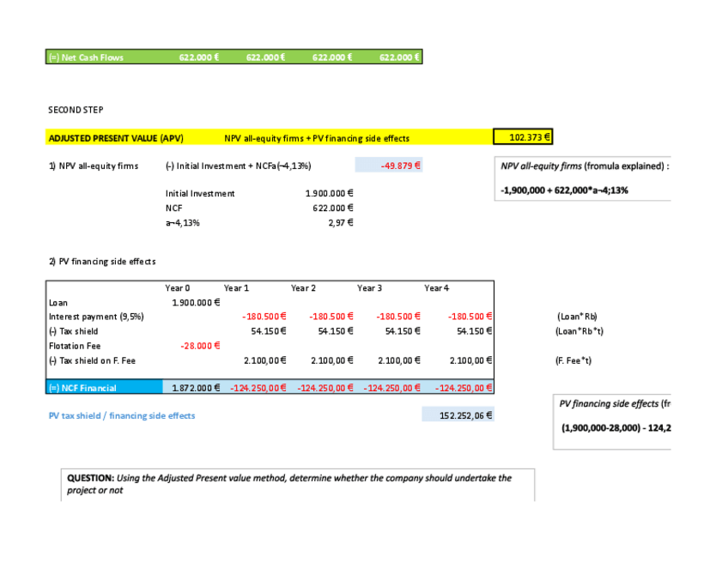Click the blue "(=) NCF Financial" label cell
The image size is (728, 562).
coord(103,388)
